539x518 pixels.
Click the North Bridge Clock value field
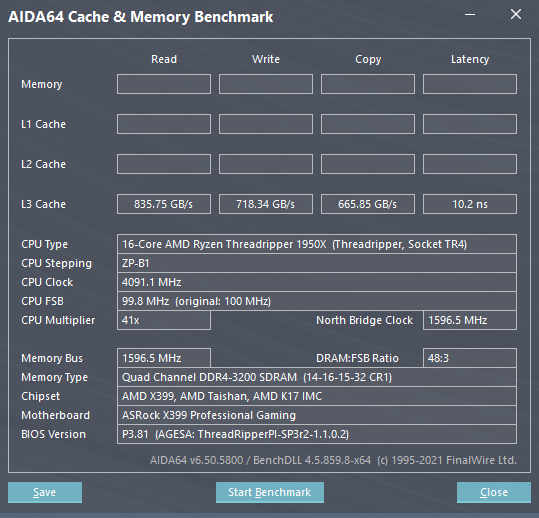point(470,320)
